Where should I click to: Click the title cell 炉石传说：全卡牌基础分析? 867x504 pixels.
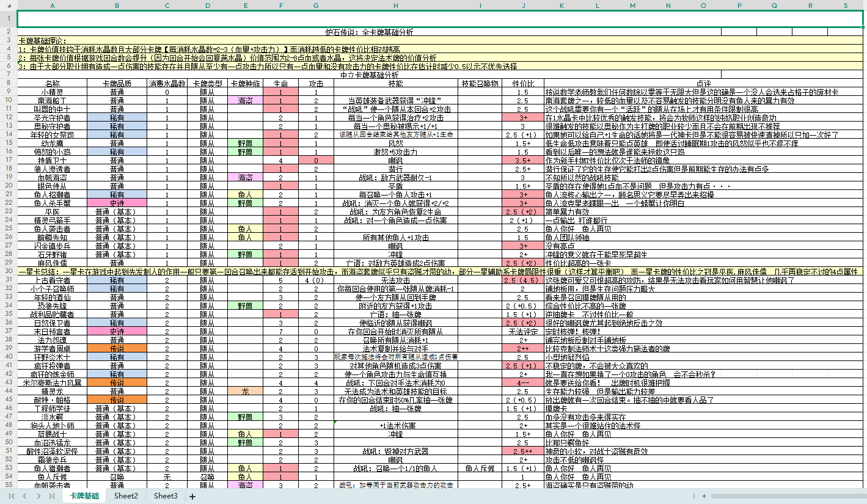click(x=369, y=32)
